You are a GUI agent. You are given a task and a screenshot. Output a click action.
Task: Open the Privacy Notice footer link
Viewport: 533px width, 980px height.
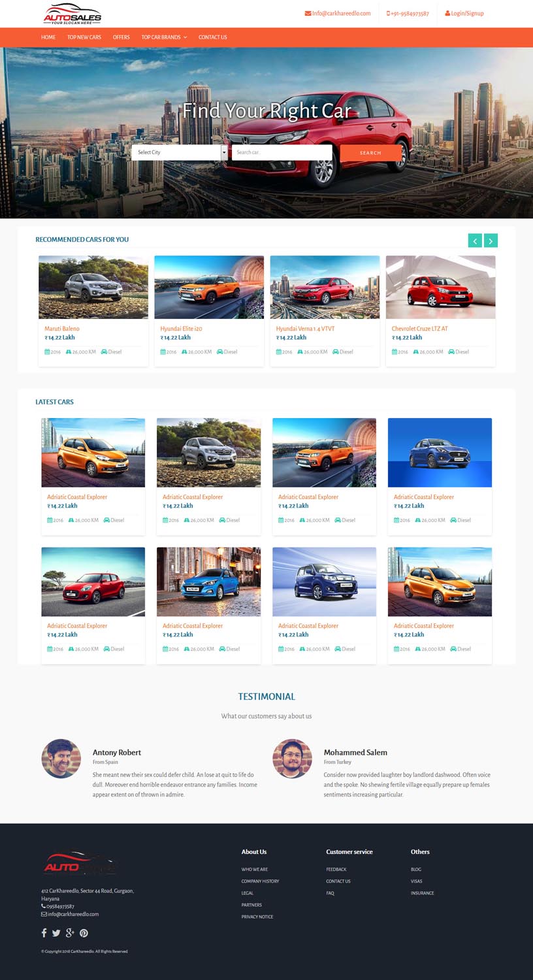pos(257,917)
